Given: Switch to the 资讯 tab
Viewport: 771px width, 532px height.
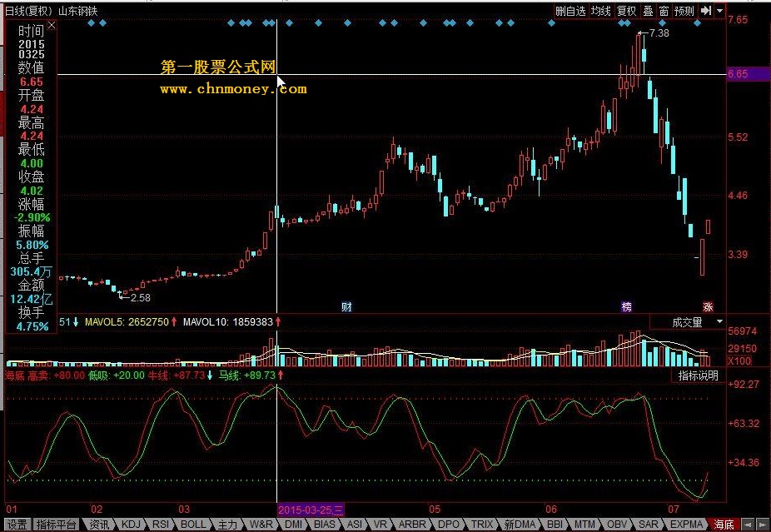Looking at the screenshot, I should coord(99,525).
